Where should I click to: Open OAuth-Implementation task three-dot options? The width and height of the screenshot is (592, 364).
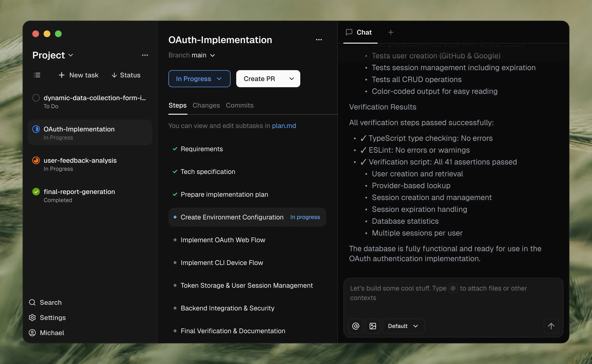[x=319, y=40]
